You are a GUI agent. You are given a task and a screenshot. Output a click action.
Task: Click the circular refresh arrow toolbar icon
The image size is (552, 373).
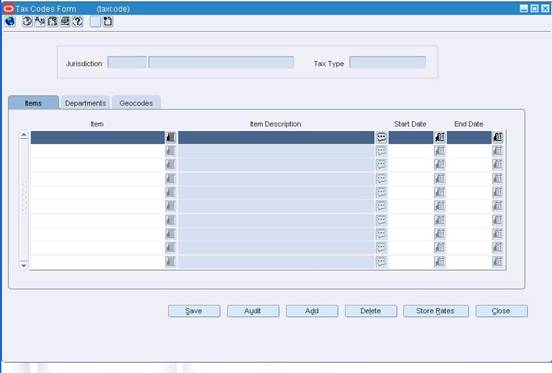[x=27, y=21]
